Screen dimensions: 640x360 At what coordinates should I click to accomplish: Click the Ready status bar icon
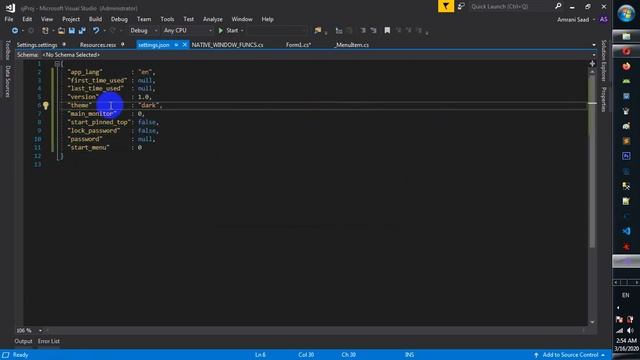pyautogui.click(x=6, y=355)
